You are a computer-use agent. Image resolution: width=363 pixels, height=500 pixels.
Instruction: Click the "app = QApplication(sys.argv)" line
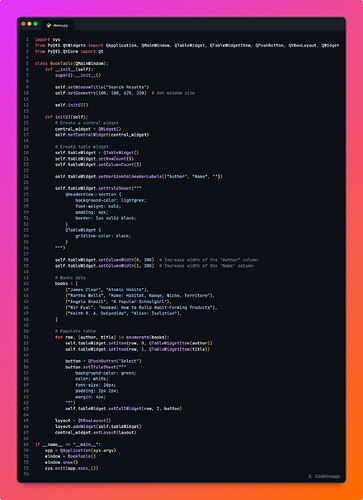coord(81,450)
